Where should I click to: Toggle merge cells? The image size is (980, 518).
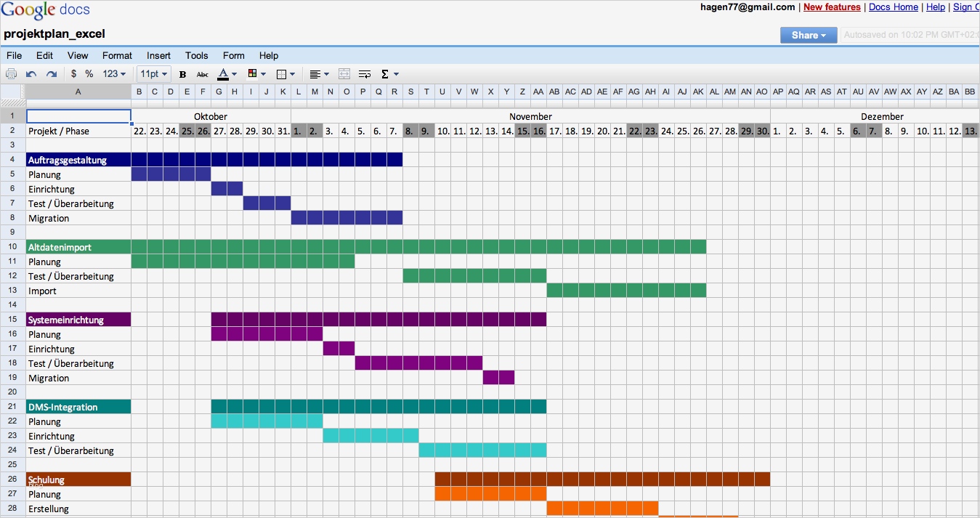coord(344,73)
